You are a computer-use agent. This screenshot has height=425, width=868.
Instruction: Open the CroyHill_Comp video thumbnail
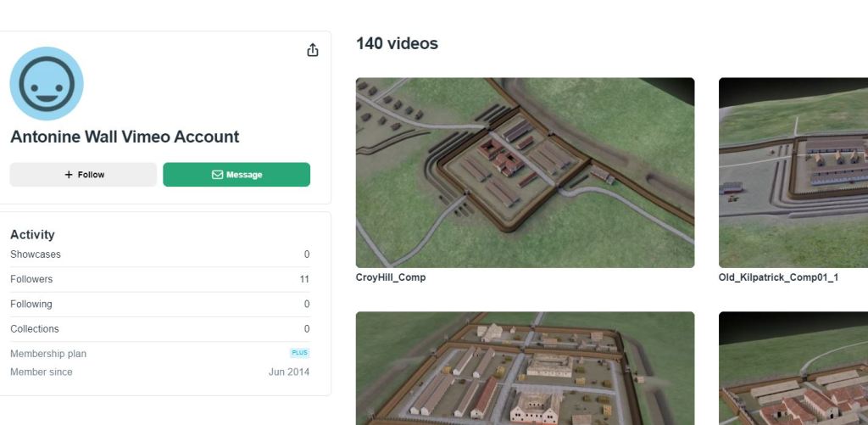pyautogui.click(x=525, y=172)
